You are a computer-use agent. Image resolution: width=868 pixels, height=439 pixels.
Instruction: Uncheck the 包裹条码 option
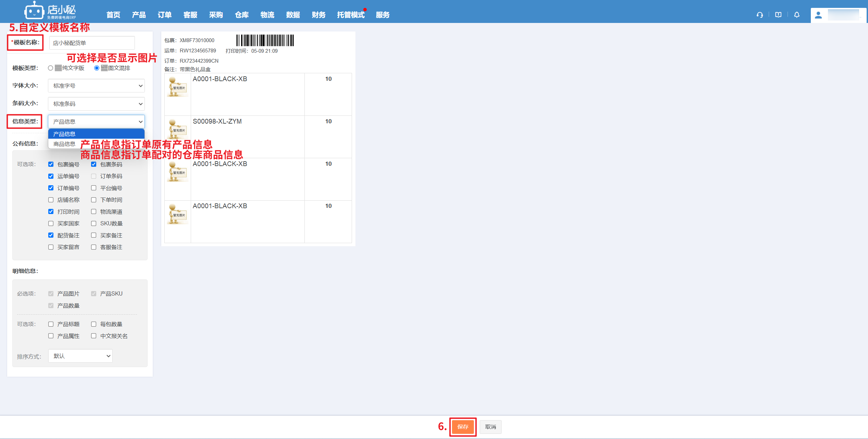[93, 164]
